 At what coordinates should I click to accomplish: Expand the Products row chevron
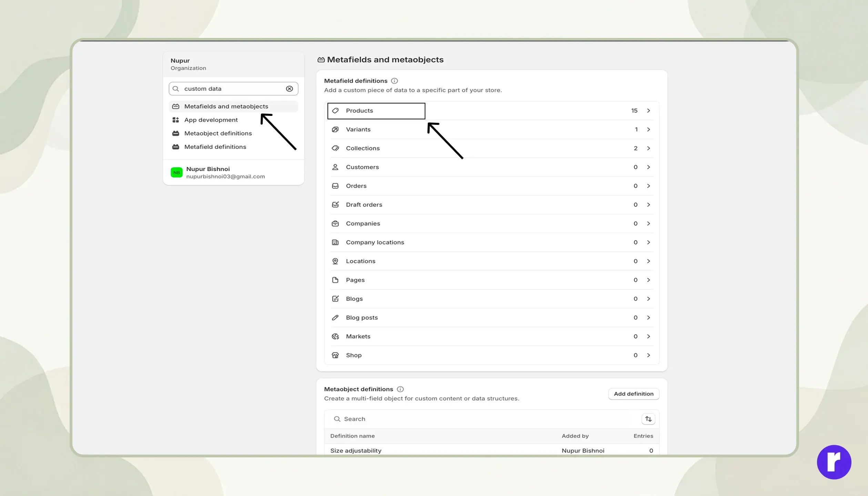point(648,111)
